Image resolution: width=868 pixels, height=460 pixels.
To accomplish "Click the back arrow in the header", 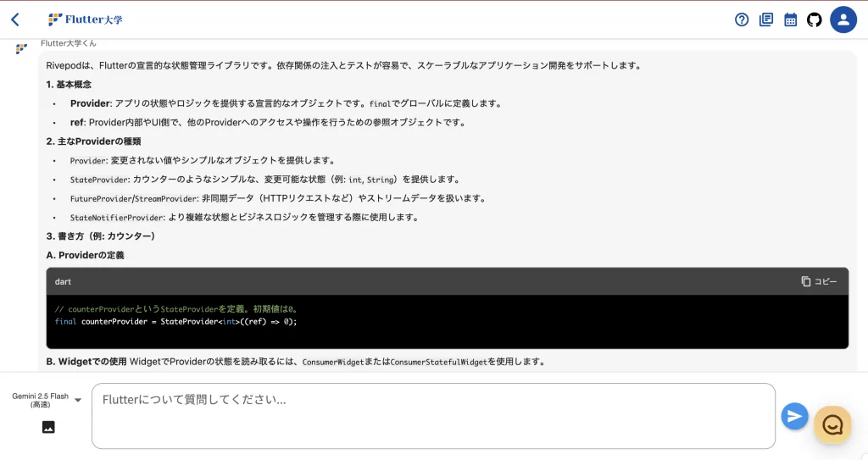I will coord(15,19).
